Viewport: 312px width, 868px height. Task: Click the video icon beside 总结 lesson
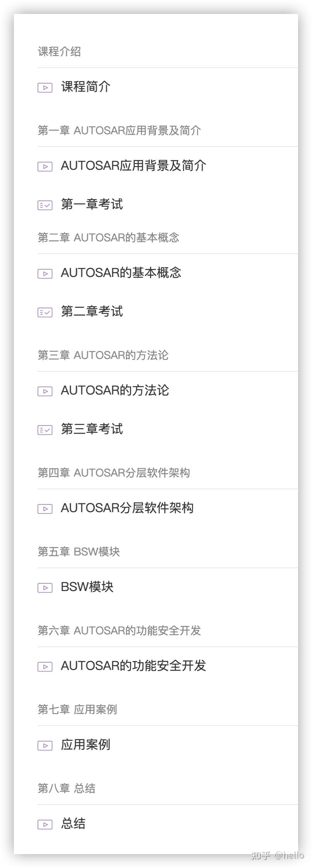pos(45,825)
